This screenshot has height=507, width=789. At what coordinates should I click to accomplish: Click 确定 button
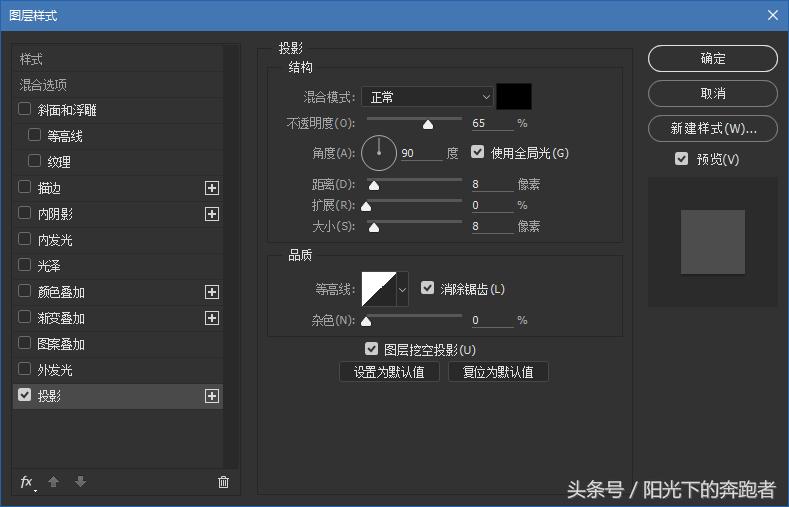[x=713, y=58]
